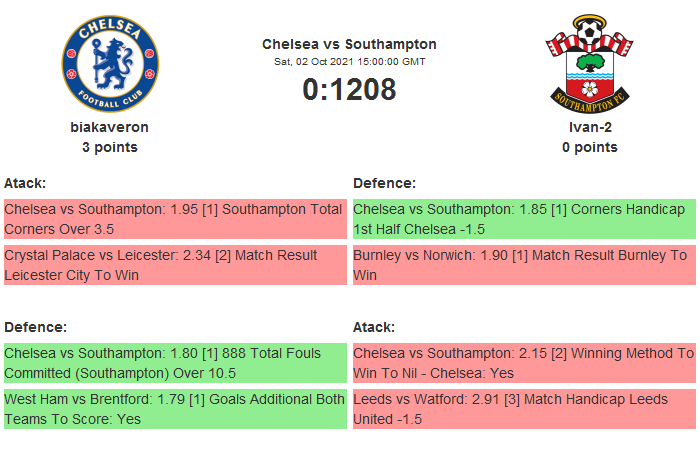Select Total Fouls Committed Southampton bet row

click(174, 363)
